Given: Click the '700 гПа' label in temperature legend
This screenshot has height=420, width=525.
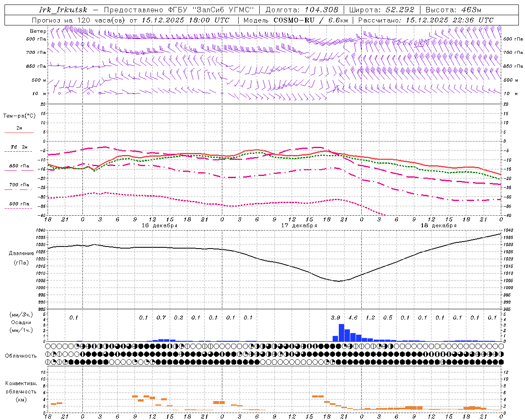Looking at the screenshot, I should pyautogui.click(x=19, y=185).
